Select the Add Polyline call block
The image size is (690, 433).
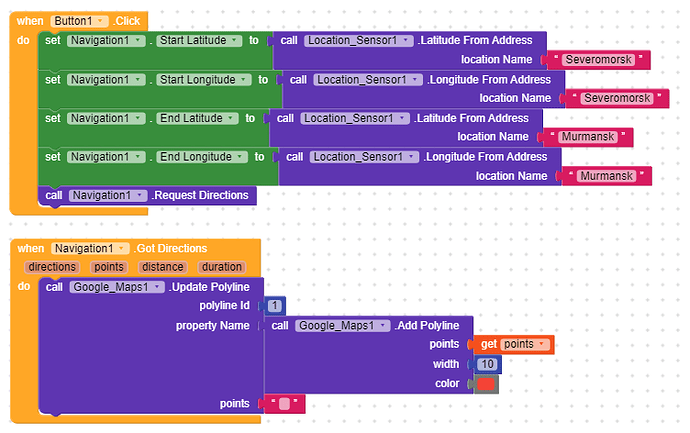pyautogui.click(x=432, y=325)
